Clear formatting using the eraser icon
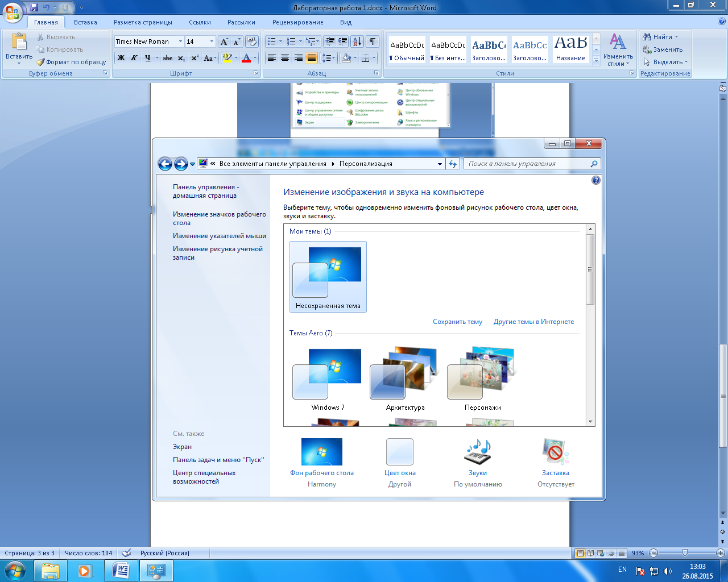The height and width of the screenshot is (582, 728). (252, 41)
